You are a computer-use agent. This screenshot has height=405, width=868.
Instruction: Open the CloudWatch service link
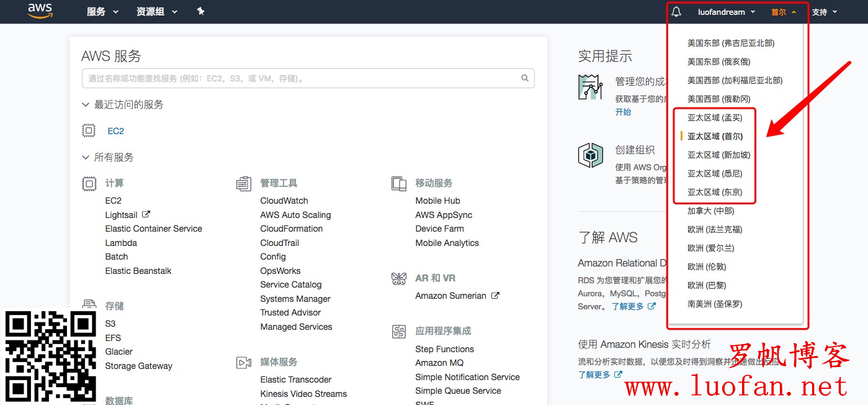(x=284, y=201)
